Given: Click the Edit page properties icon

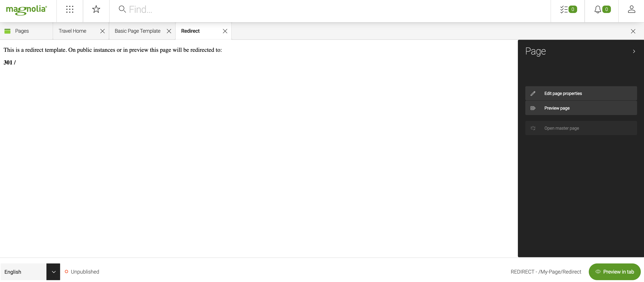Looking at the screenshot, I should [533, 93].
